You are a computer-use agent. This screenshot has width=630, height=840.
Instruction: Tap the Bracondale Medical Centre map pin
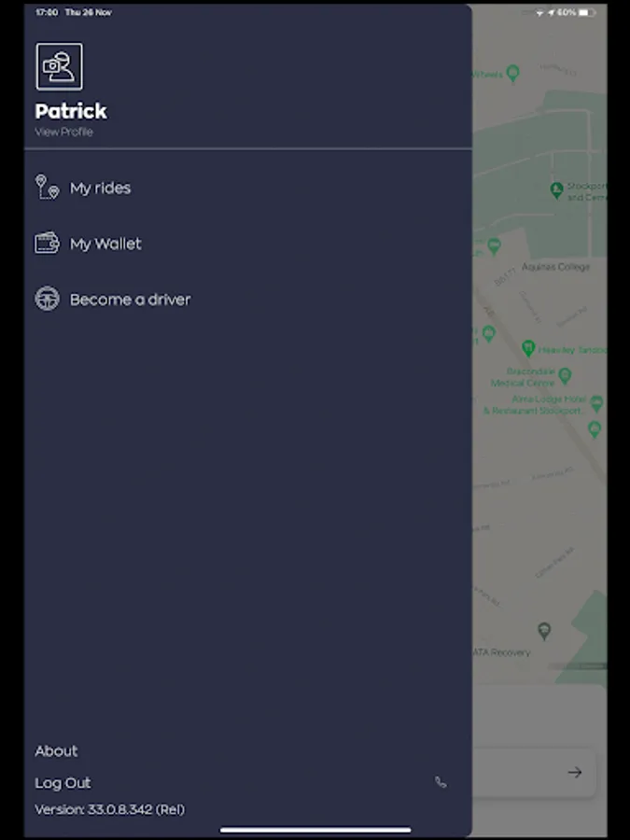click(565, 375)
